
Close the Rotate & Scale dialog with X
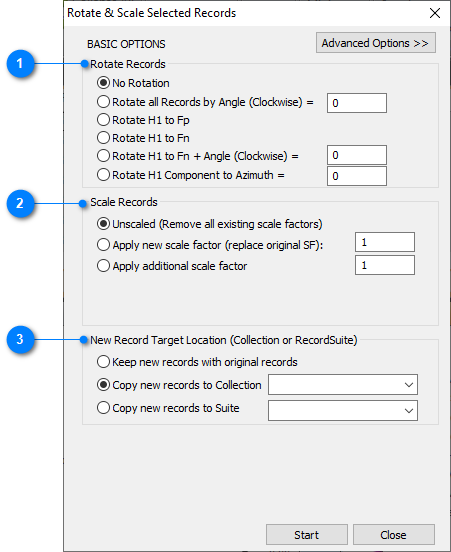[x=435, y=13]
